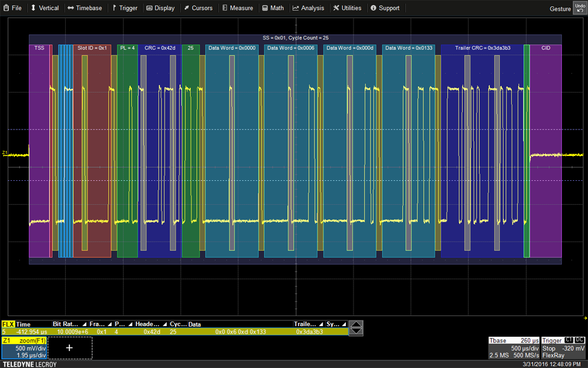Click the Undo button
This screenshot has height=368, width=588.
[x=580, y=8]
